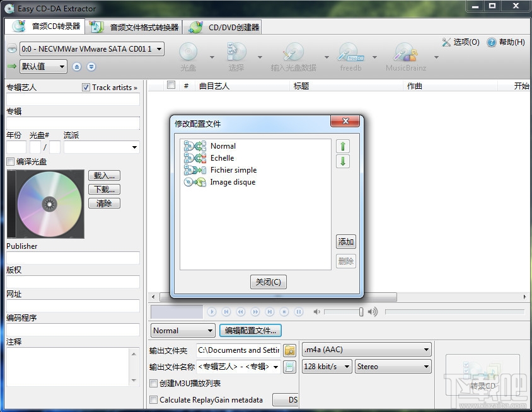The width and height of the screenshot is (532, 412).
Task: Select the Echelle profile in the list
Action: click(x=224, y=157)
